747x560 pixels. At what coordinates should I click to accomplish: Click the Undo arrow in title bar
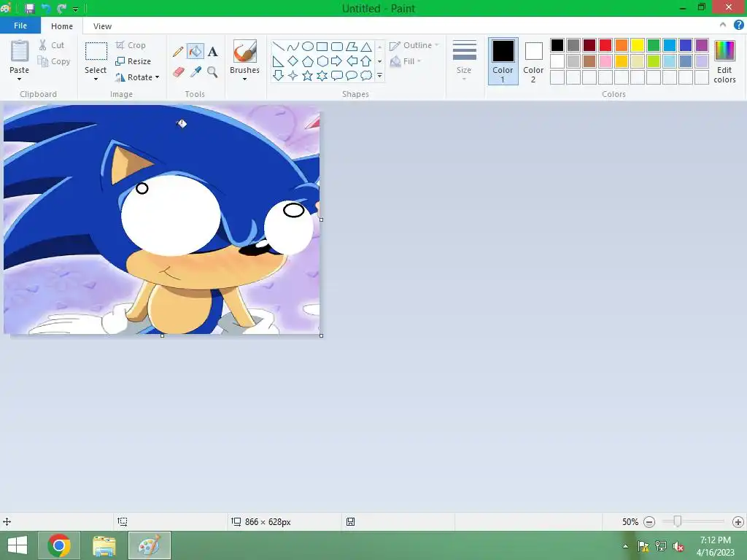46,8
